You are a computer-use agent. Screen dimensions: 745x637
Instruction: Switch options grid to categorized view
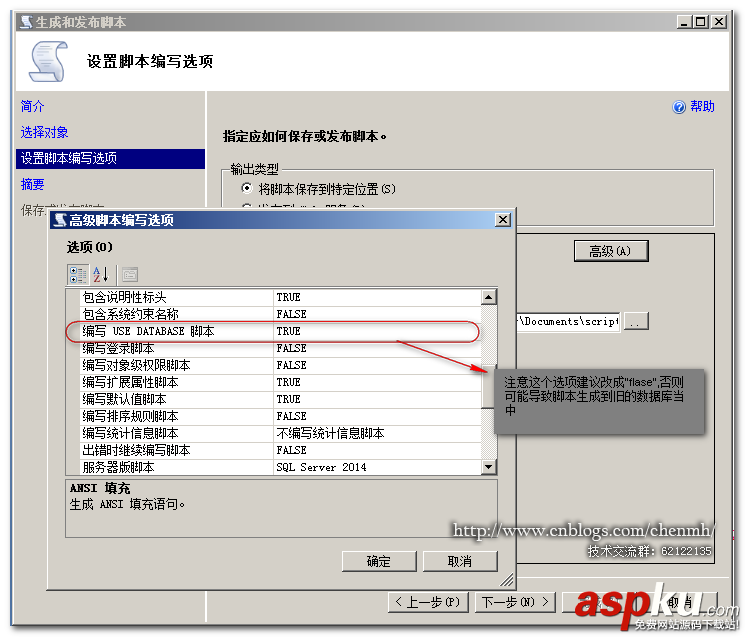coord(78,275)
